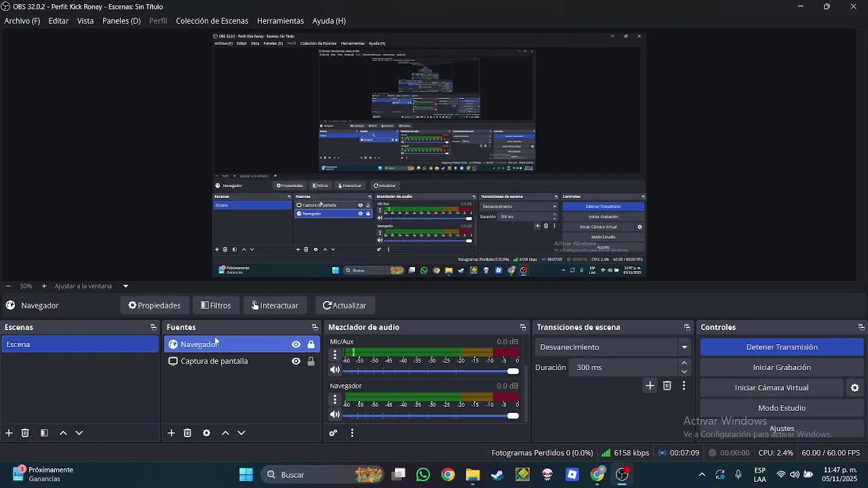Undock the Escenas panel

pos(153,327)
